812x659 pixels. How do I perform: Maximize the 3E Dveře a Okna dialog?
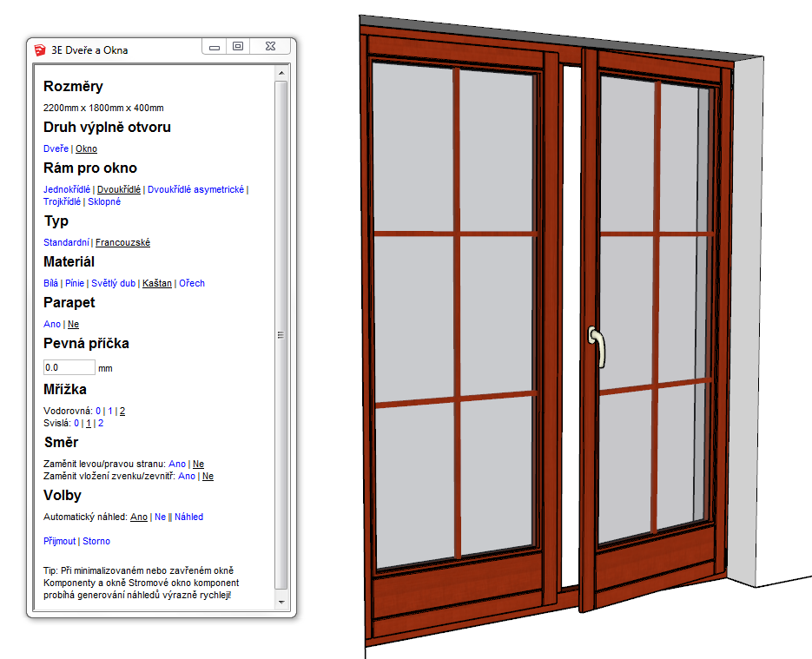click(x=238, y=47)
